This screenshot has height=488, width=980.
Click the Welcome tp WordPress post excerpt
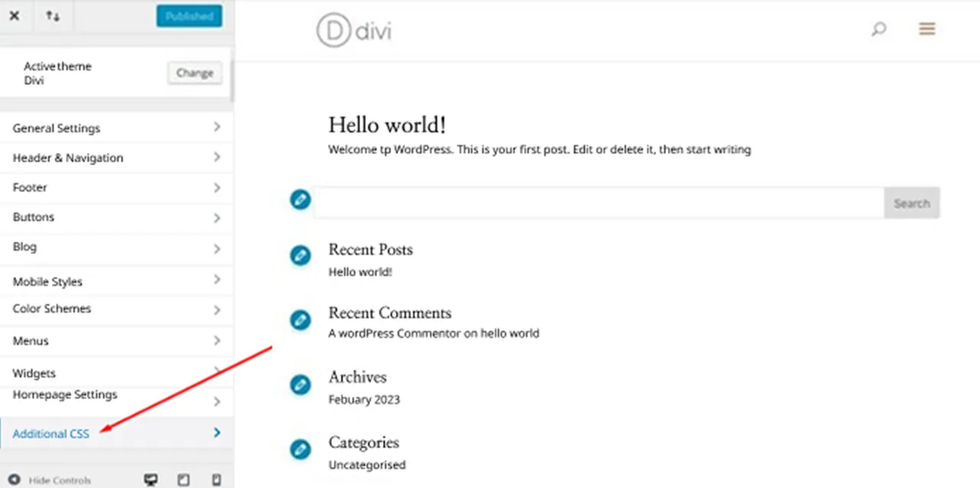539,149
